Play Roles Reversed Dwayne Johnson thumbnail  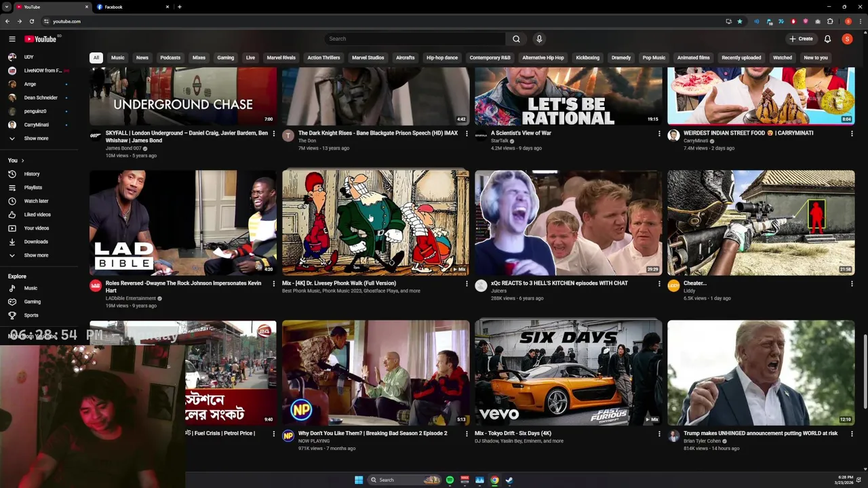(183, 222)
